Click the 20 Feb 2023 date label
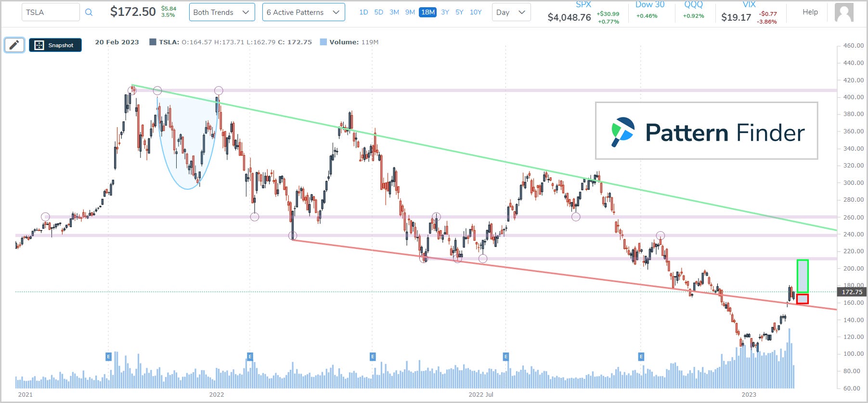 point(117,42)
